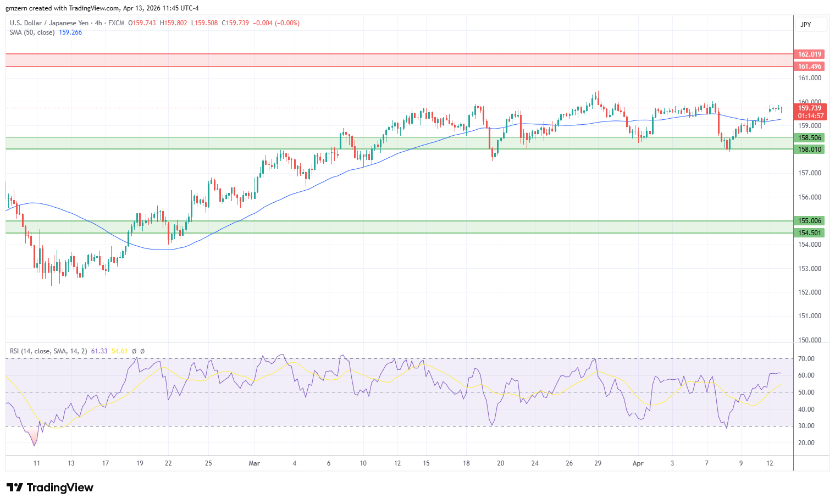Viewport: 835px width, 504px height.
Task: Click the 161.000 price axis tick
Action: 810,78
